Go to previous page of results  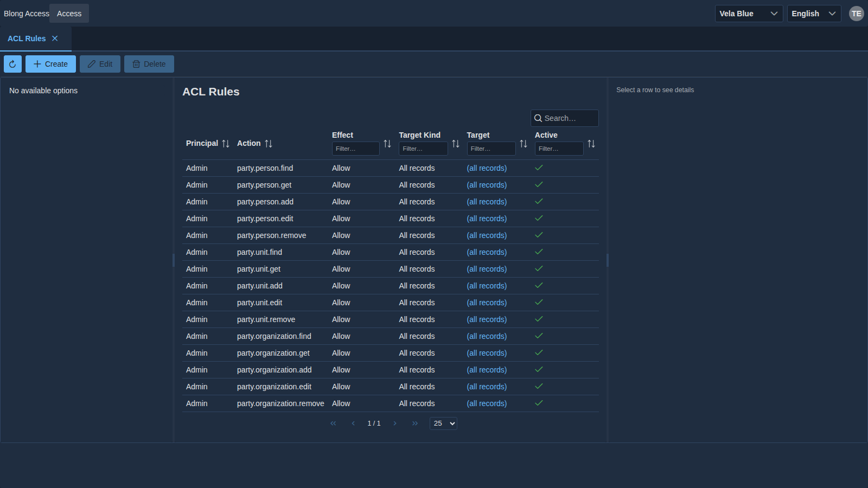point(353,423)
